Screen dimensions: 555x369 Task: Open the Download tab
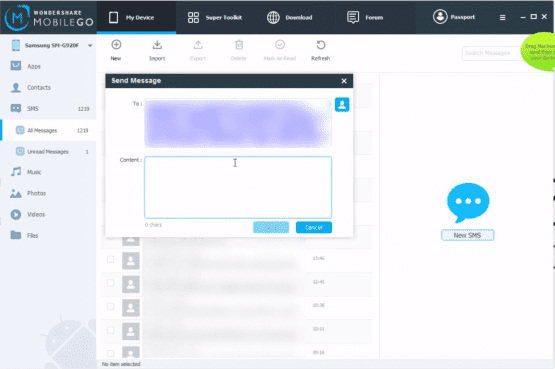pyautogui.click(x=290, y=17)
